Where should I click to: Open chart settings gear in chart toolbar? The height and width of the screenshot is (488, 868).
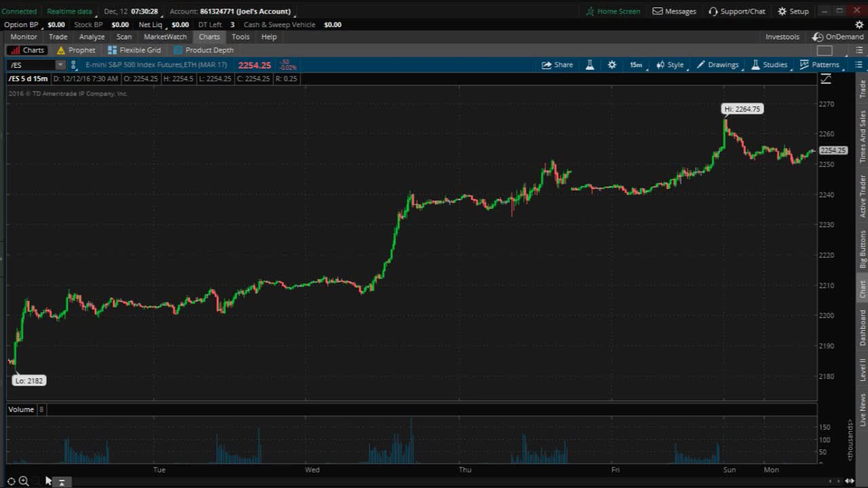[612, 65]
